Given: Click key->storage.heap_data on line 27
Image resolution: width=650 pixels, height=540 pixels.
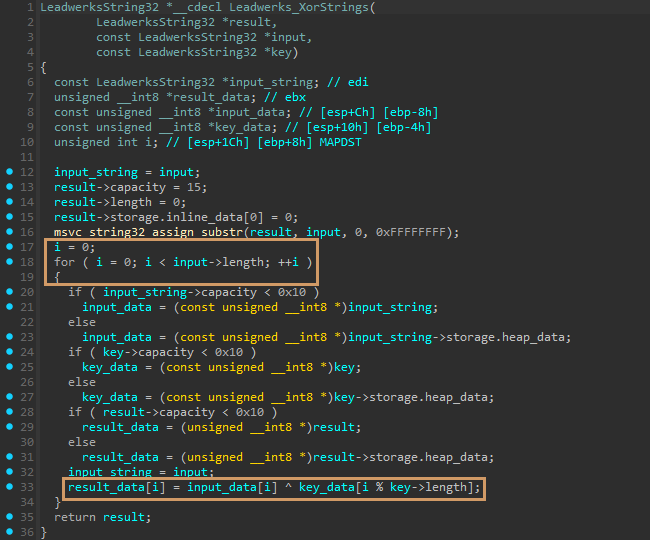Looking at the screenshot, I should [411, 397].
